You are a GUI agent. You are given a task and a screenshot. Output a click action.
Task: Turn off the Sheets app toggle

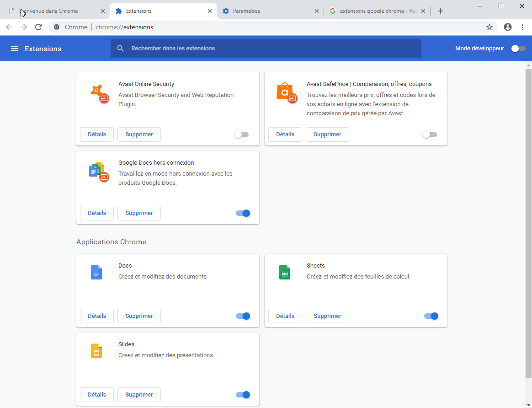[x=431, y=316]
